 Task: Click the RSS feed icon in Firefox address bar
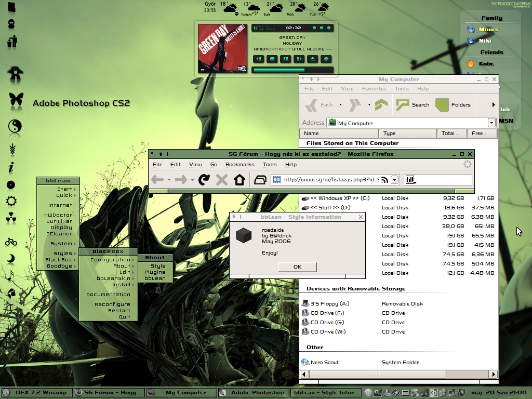(384, 180)
